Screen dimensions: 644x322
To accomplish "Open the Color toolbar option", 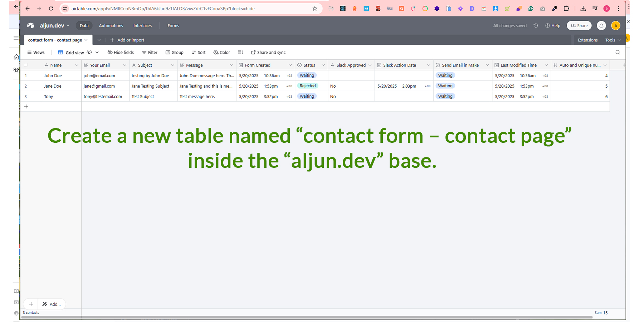I will click(222, 52).
